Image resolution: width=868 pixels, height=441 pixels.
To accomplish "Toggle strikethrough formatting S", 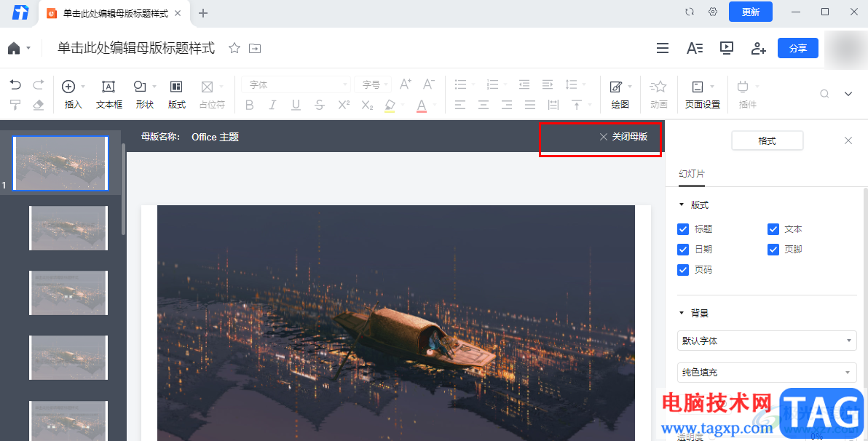I will 320,105.
